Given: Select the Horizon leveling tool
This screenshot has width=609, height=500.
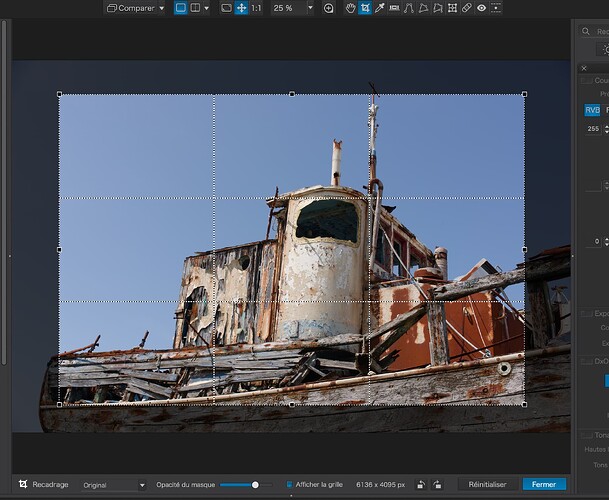Looking at the screenshot, I should [394, 8].
